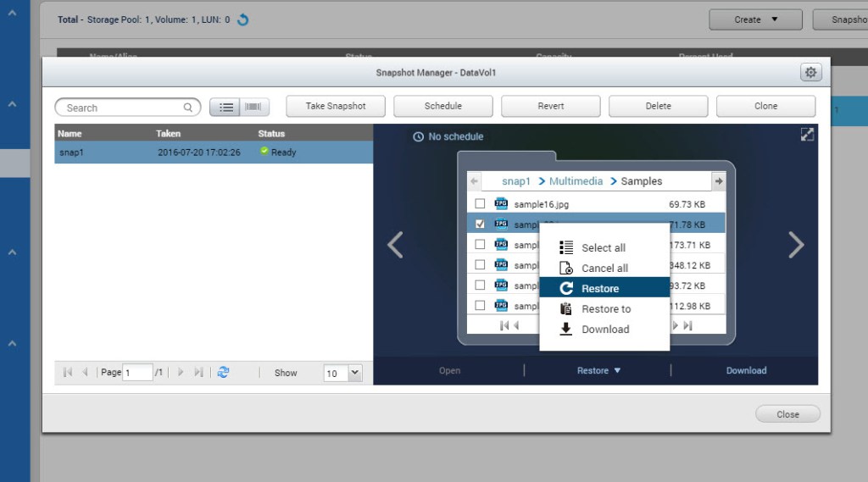The height and width of the screenshot is (482, 868).
Task: Click the Take Snapshot button
Action: point(336,106)
